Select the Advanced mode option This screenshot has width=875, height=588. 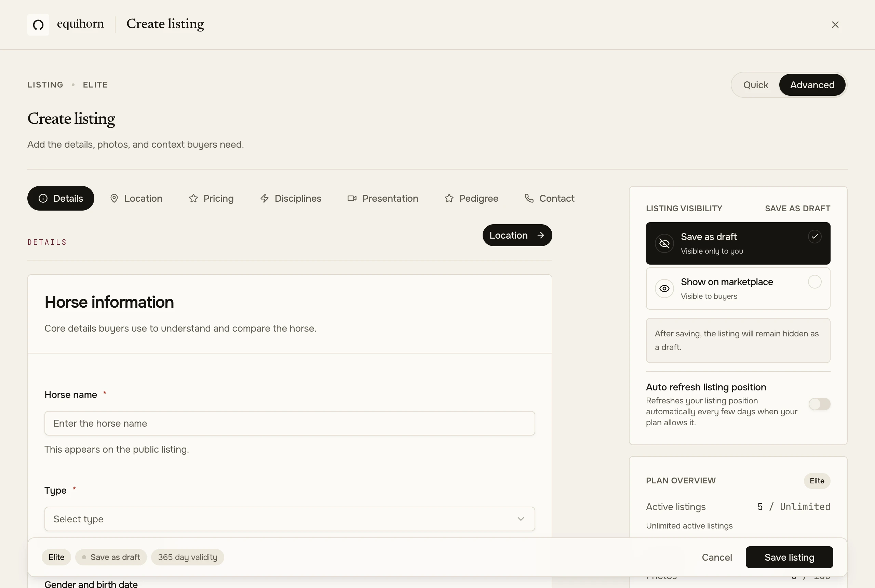pos(812,85)
